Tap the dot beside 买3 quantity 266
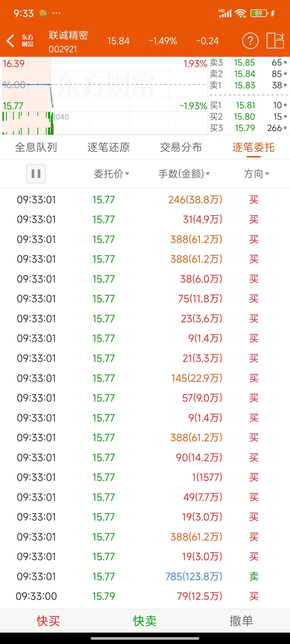290x644 pixels. pos(285,128)
